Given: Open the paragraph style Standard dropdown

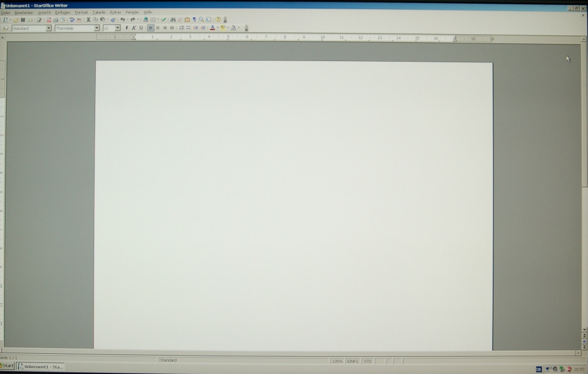Looking at the screenshot, I should 49,29.
